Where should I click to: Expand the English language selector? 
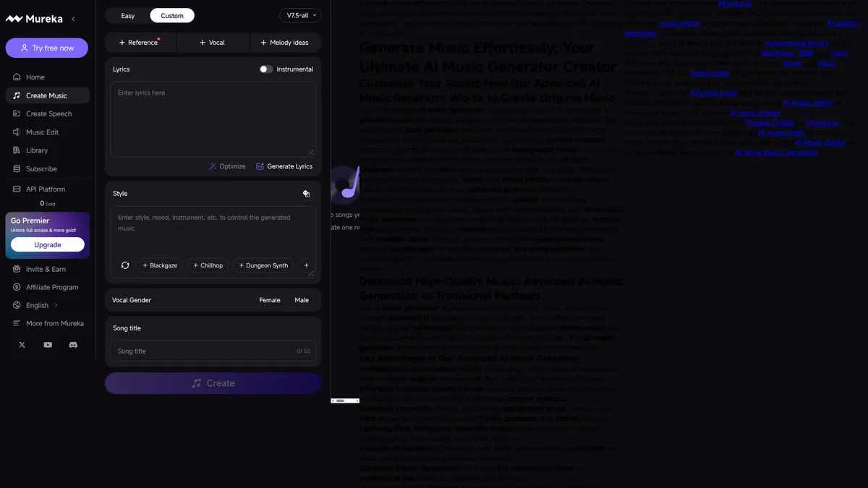point(38,305)
